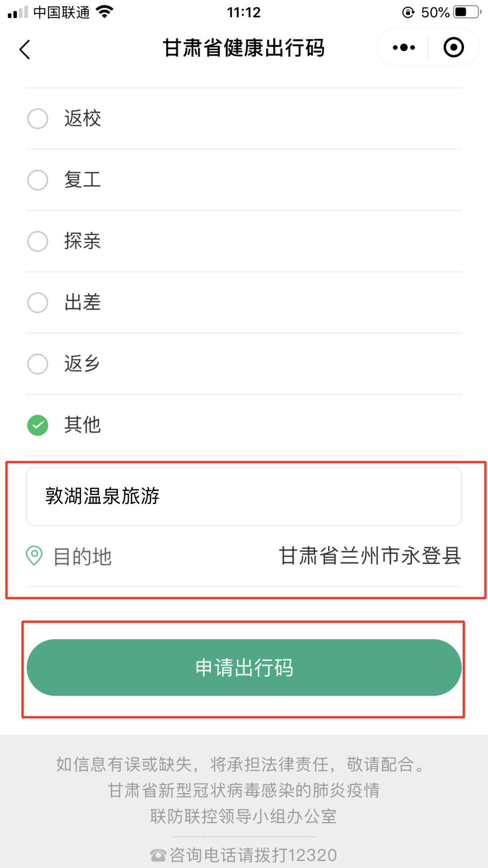Choose the 探亲 radio option
Image resolution: width=488 pixels, height=868 pixels.
pos(38,241)
